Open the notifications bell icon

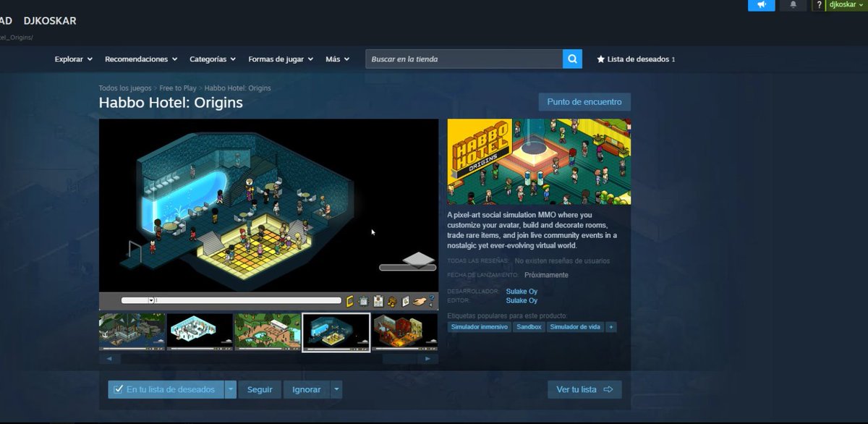(793, 5)
